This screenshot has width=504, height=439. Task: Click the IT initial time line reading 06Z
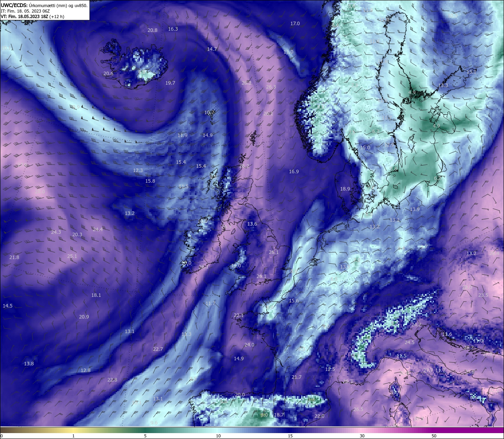[x=25, y=11]
